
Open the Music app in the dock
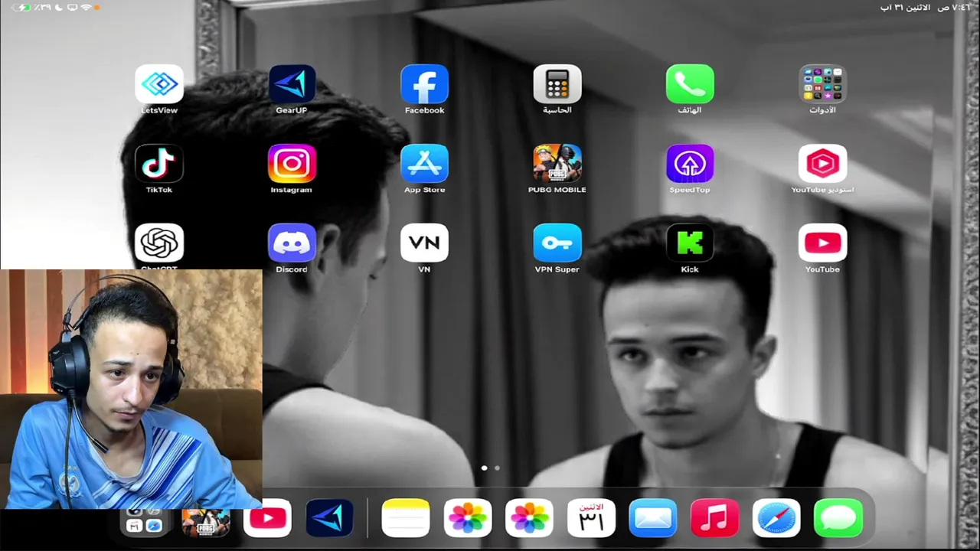[x=714, y=519]
